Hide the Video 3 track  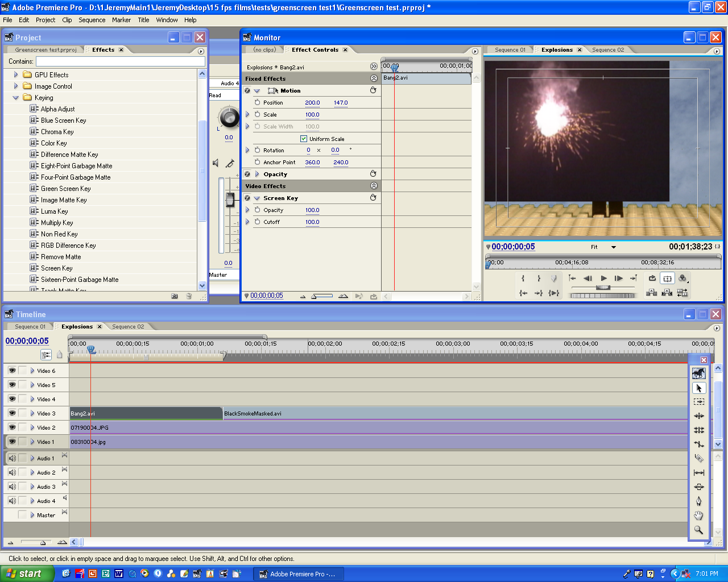pyautogui.click(x=12, y=413)
